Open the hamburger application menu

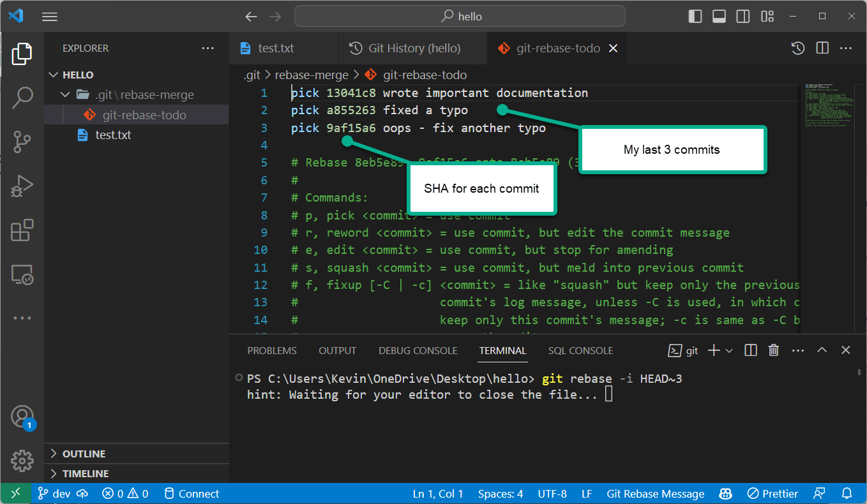[x=50, y=17]
